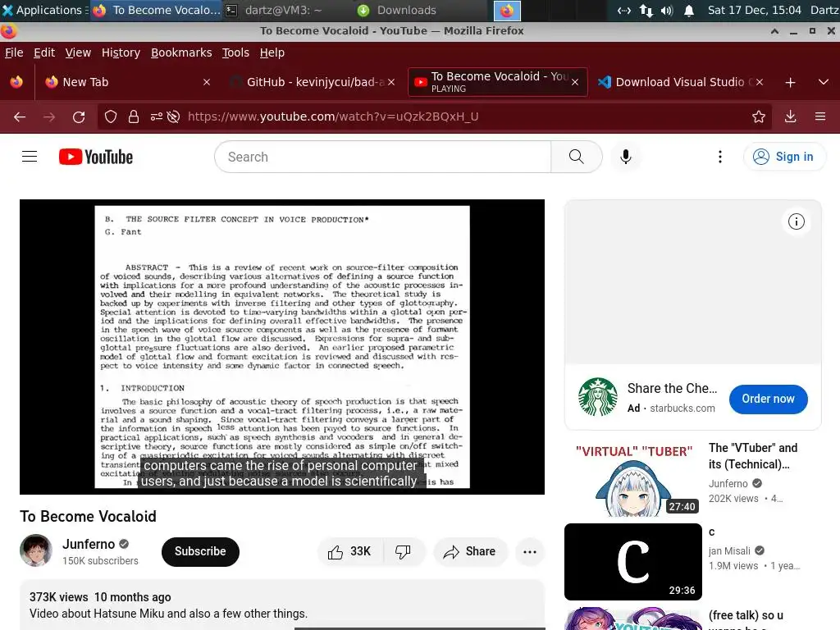Go to the YouTube home logo

point(96,157)
